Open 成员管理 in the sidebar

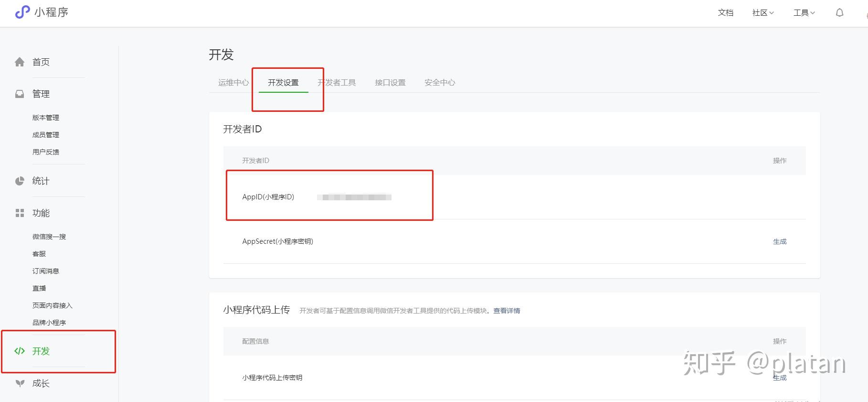(46, 135)
